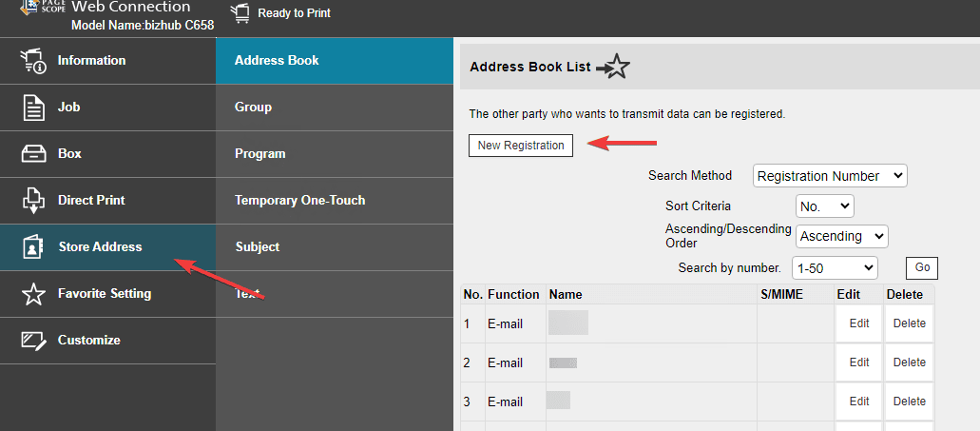Click the Ready to Print status text
The height and width of the screenshot is (431, 980).
[294, 13]
